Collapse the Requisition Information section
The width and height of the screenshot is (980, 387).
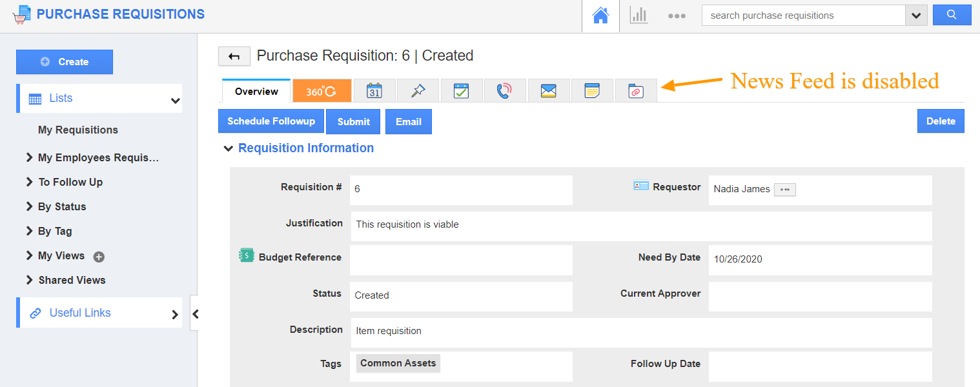[229, 148]
